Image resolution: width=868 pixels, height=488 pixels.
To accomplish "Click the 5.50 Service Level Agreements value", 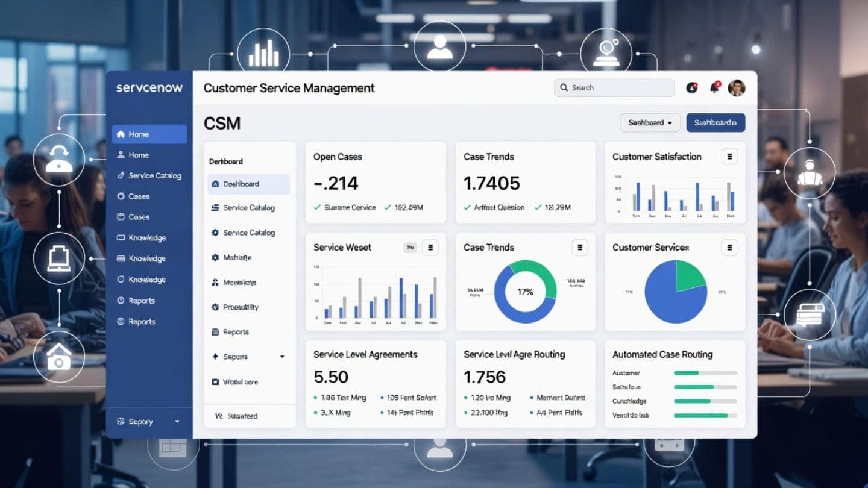I will click(x=331, y=377).
